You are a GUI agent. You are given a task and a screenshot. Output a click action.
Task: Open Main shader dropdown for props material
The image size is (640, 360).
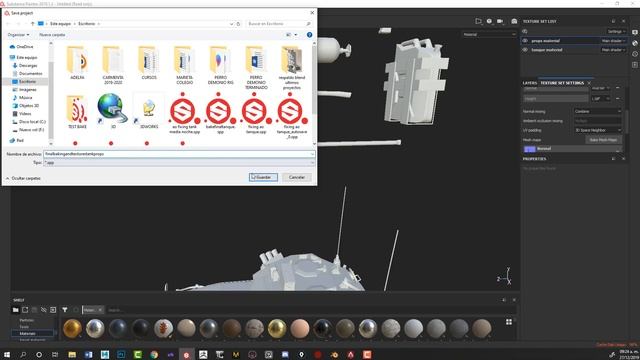613,41
